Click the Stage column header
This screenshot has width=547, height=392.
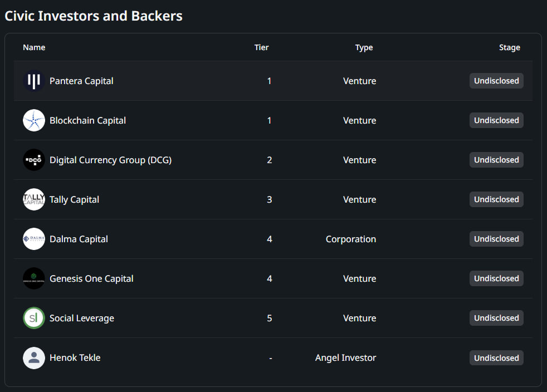click(509, 48)
